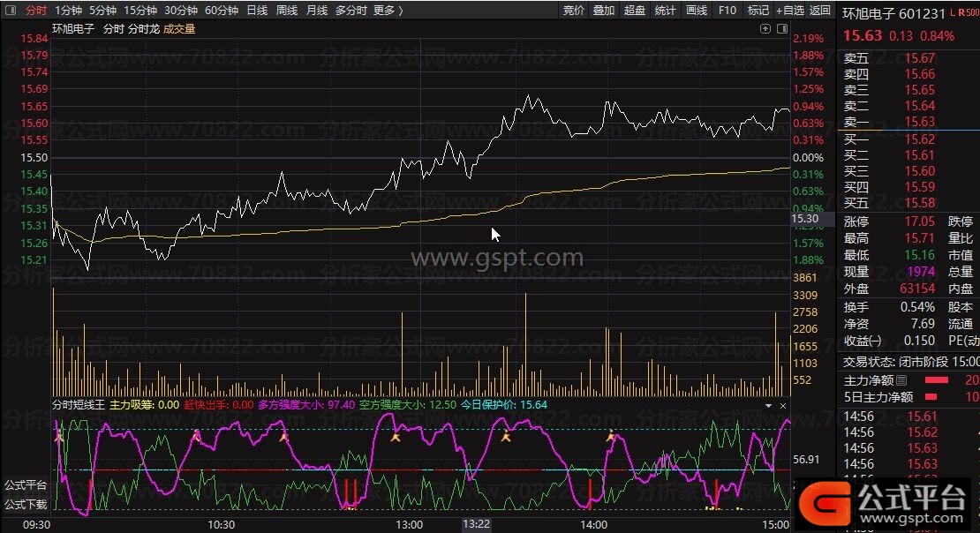Toggle the side panel icon at top left
Screen dimensions: 980x533
11,10
